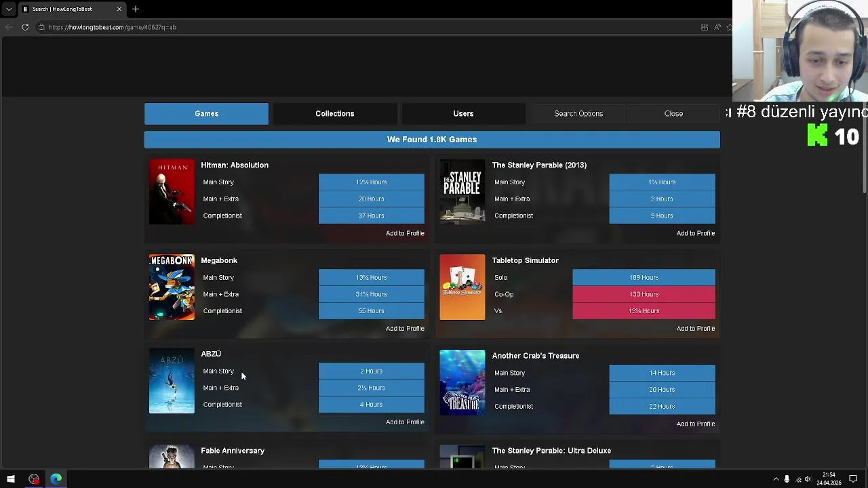The height and width of the screenshot is (488, 868).
Task: Open the browser tab list dropdown
Action: coord(9,9)
